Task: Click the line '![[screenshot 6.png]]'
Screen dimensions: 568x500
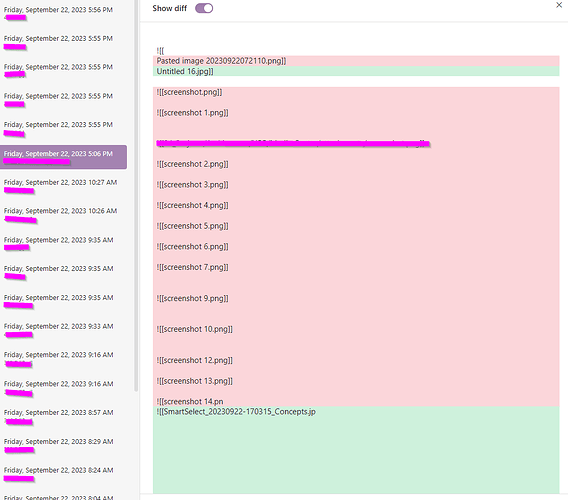Action: (x=192, y=247)
